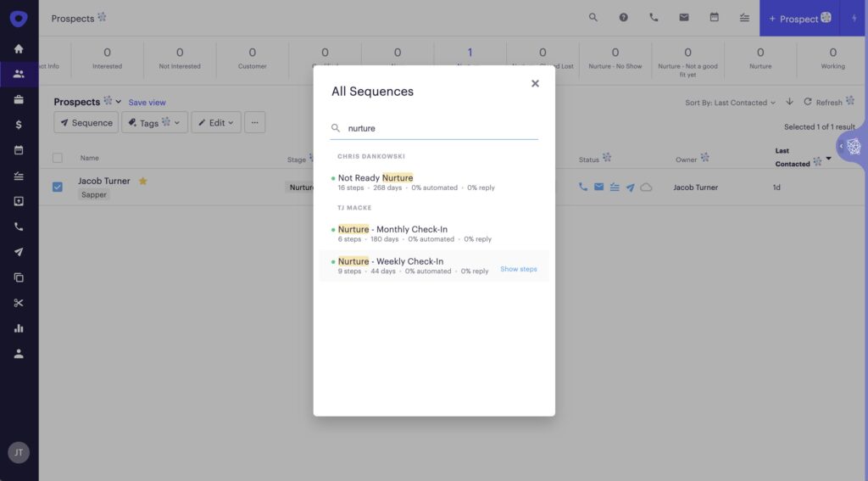Screen dimensions: 868x481
Task: Select the Nurture - Not a good fit yet tab
Action: click(x=687, y=61)
